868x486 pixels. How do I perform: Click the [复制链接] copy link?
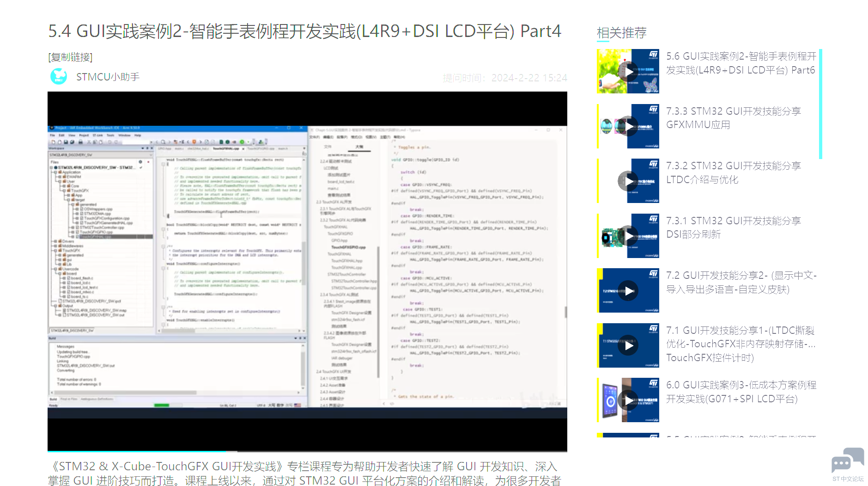[70, 57]
